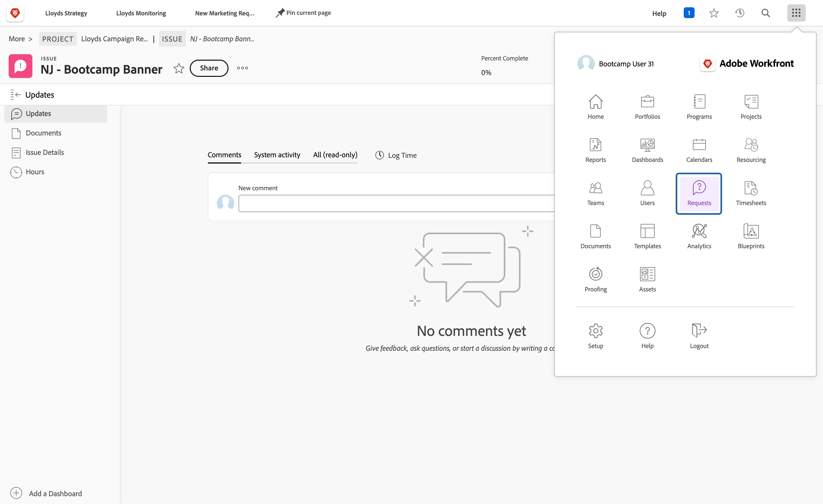Click the Adobe Workfront logo in menu
The height and width of the screenshot is (504, 823).
[747, 63]
